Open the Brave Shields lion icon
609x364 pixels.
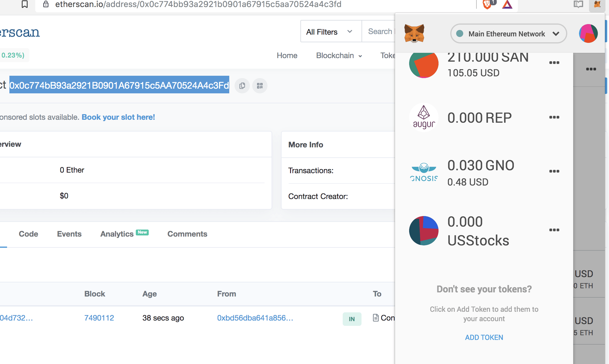coord(487,4)
